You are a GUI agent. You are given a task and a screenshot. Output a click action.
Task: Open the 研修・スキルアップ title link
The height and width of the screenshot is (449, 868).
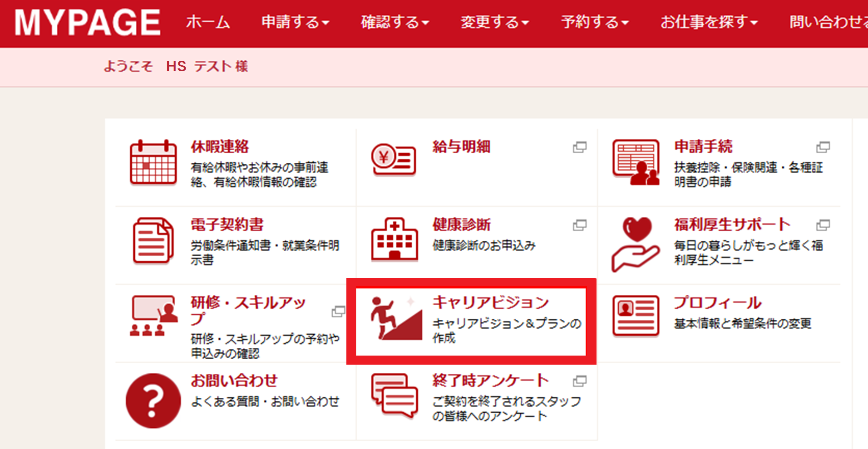coord(248,311)
